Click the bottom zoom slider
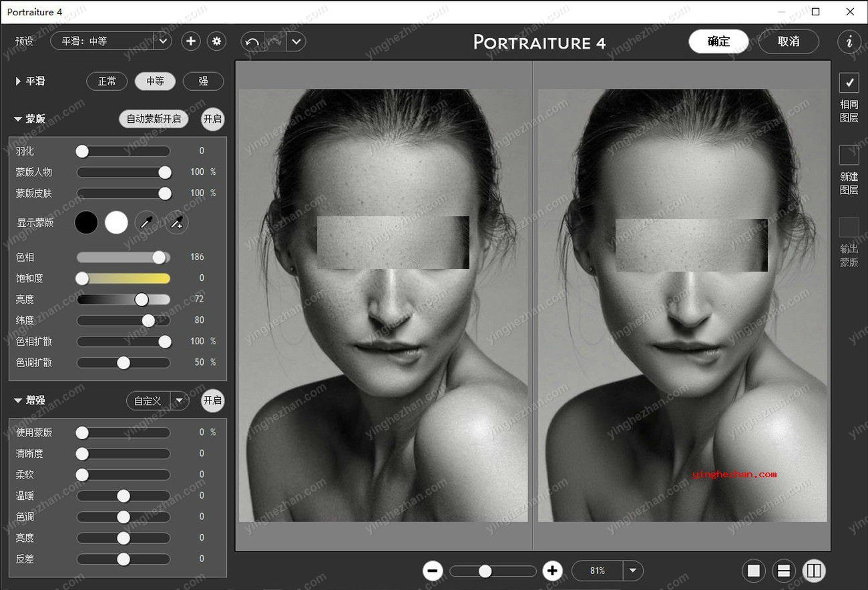The height and width of the screenshot is (590, 868). (493, 571)
